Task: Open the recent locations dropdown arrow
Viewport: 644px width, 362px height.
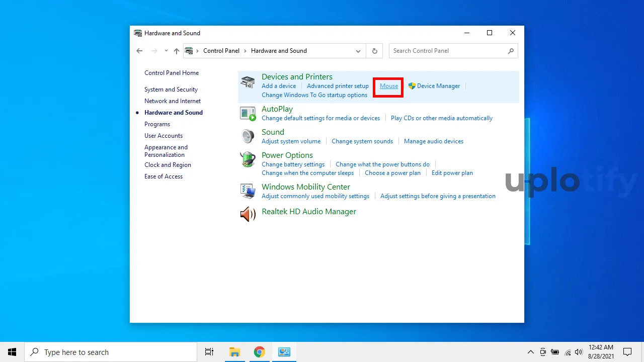Action: tap(166, 51)
